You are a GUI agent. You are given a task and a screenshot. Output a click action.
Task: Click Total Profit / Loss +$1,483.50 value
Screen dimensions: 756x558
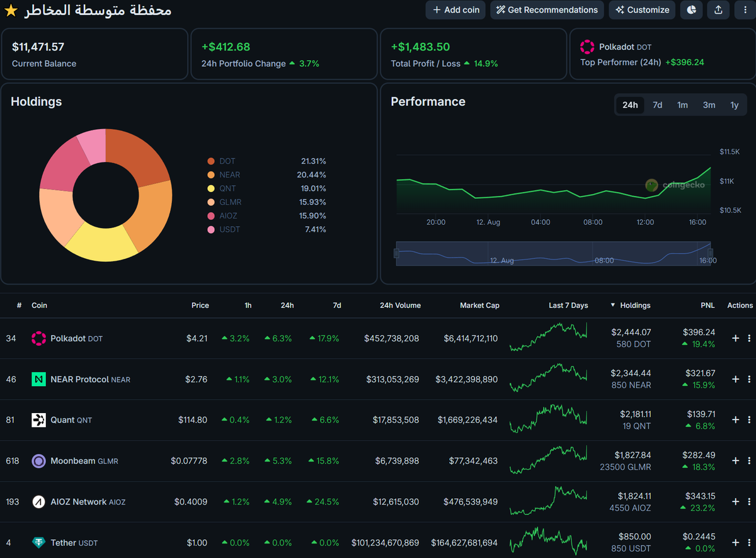420,47
